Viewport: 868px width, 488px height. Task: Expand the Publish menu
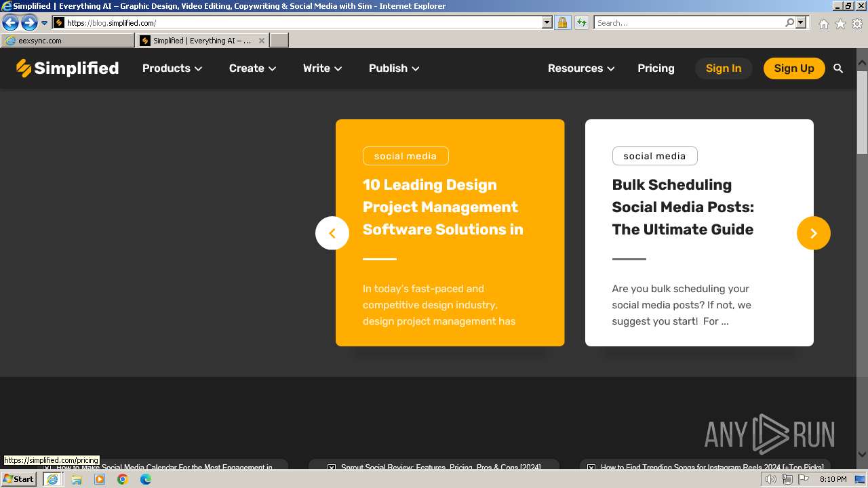[x=394, y=68]
